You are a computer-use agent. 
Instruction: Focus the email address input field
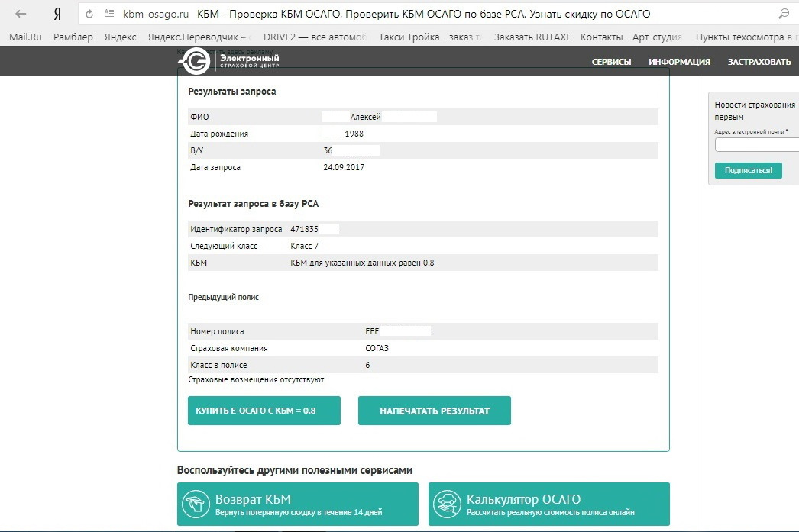pos(757,145)
